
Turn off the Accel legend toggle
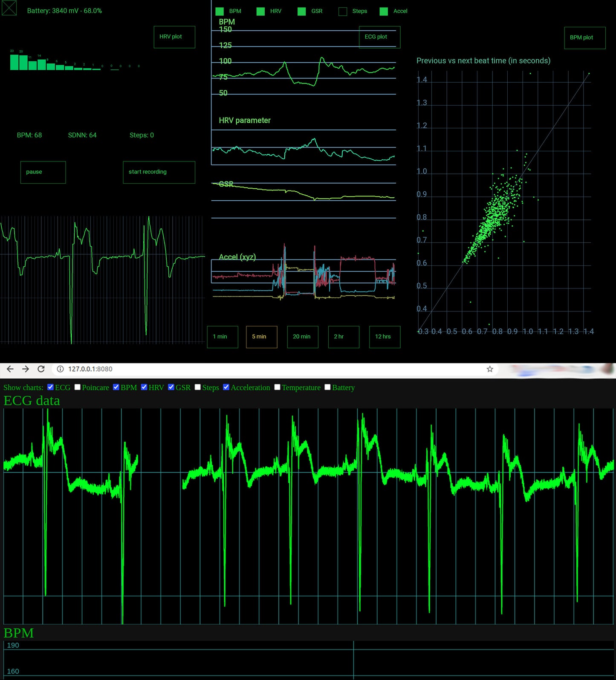(384, 12)
